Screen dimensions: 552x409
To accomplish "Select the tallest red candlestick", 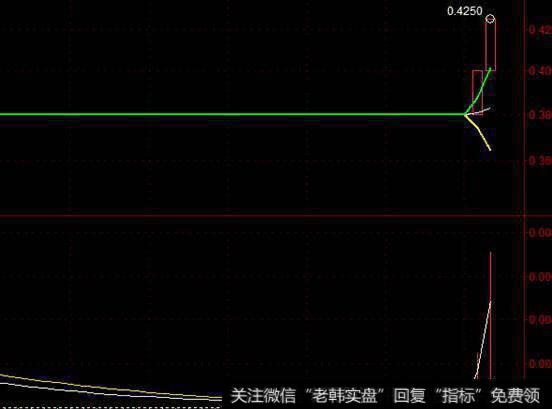I will pos(490,44).
